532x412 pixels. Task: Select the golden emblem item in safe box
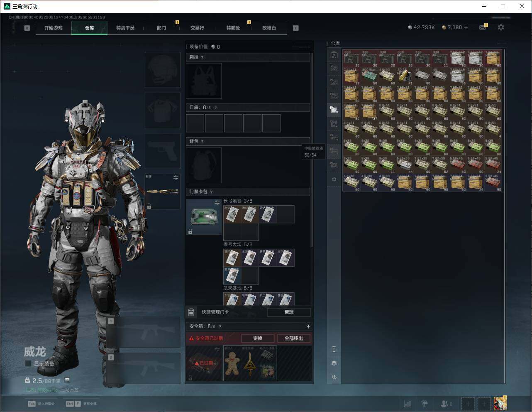pos(250,363)
